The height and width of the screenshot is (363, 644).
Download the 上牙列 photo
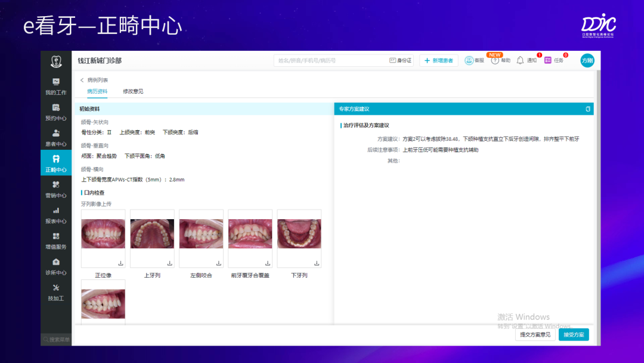point(169,263)
